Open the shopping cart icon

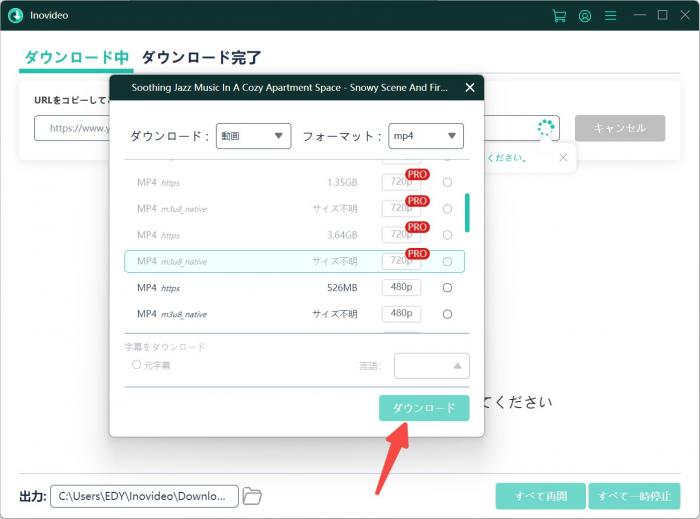(x=559, y=16)
